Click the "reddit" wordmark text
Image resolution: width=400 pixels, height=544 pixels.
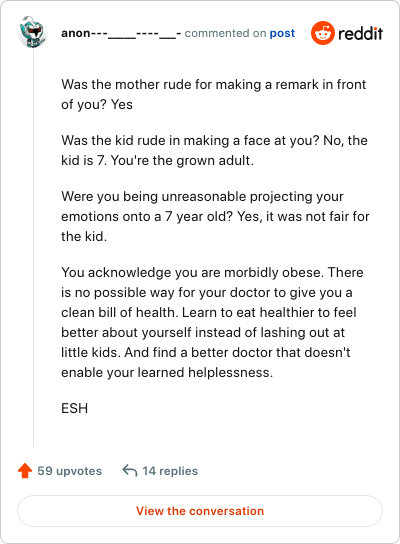360,33
